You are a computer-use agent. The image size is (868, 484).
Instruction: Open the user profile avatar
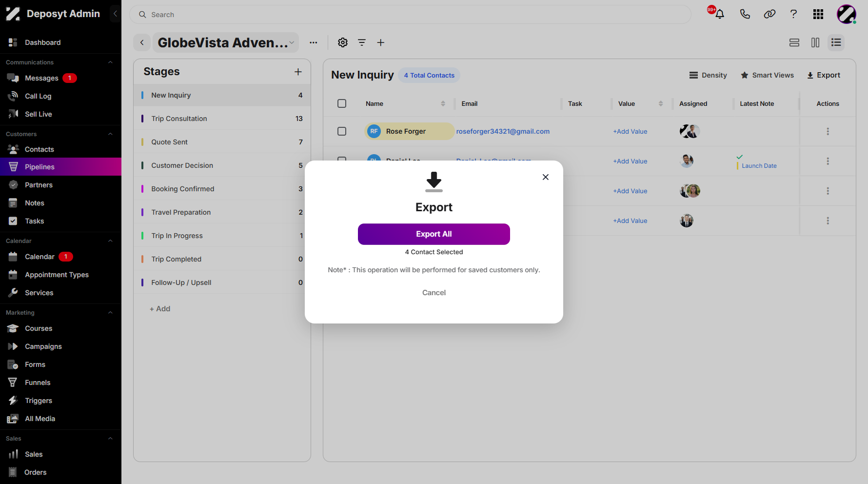(x=847, y=14)
